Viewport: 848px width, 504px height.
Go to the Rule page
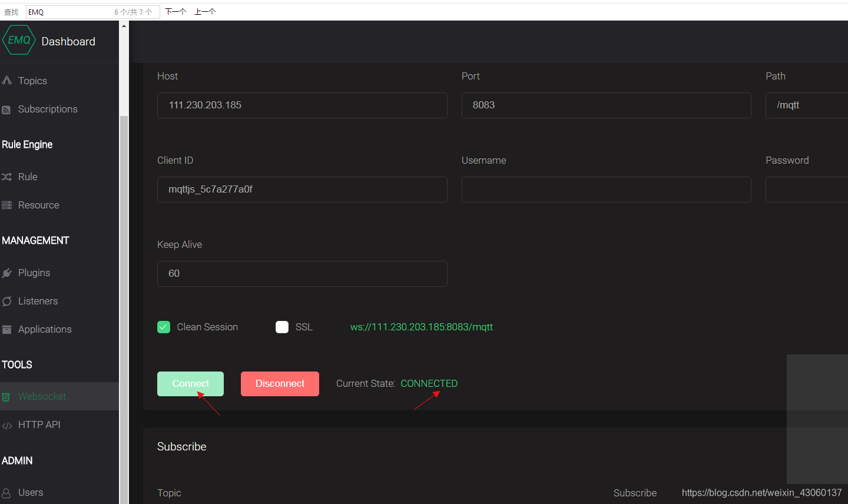(x=28, y=177)
